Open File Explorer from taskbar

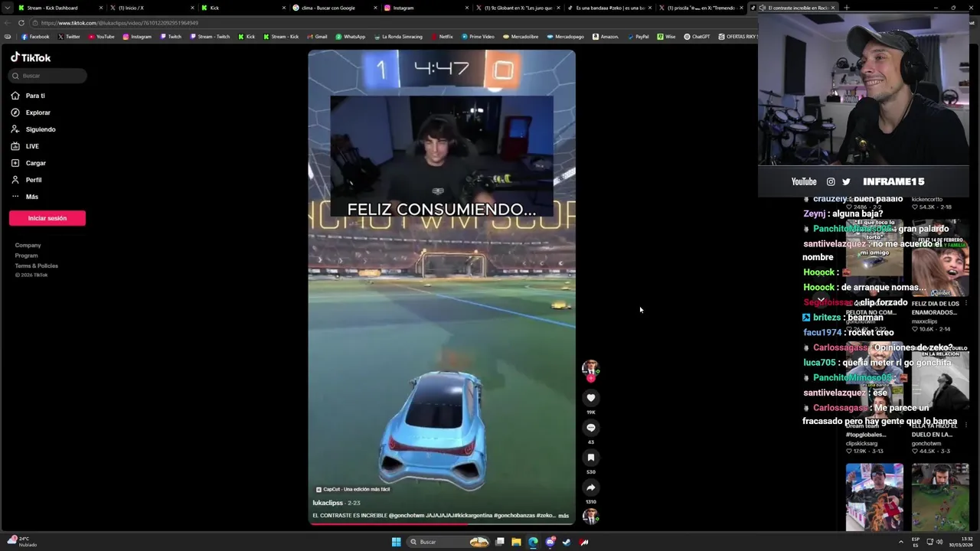click(x=516, y=542)
